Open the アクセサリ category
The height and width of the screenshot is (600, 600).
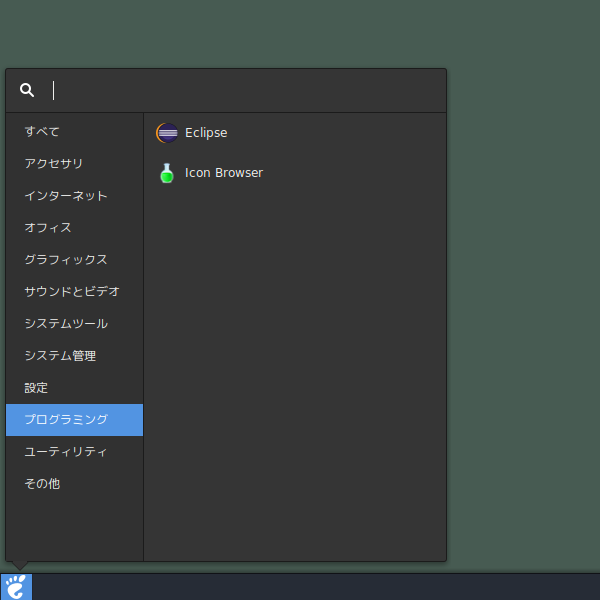point(75,164)
